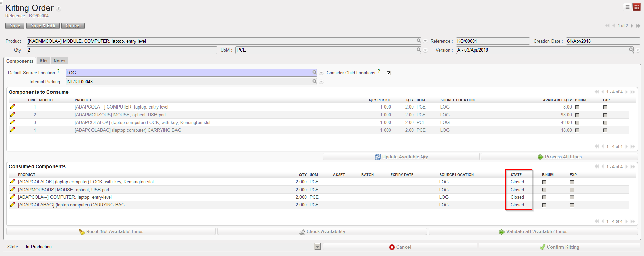644x256 pixels.
Task: Switch to list view icon at top right
Action: (627, 7)
